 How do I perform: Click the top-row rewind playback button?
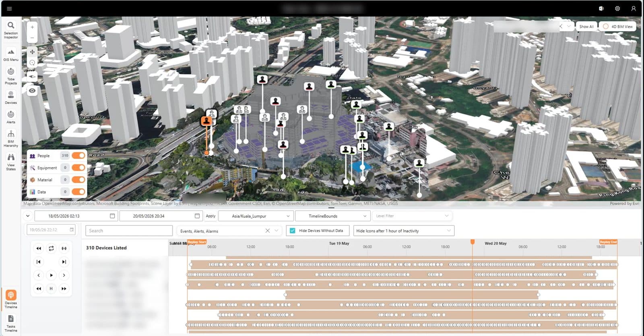point(39,249)
